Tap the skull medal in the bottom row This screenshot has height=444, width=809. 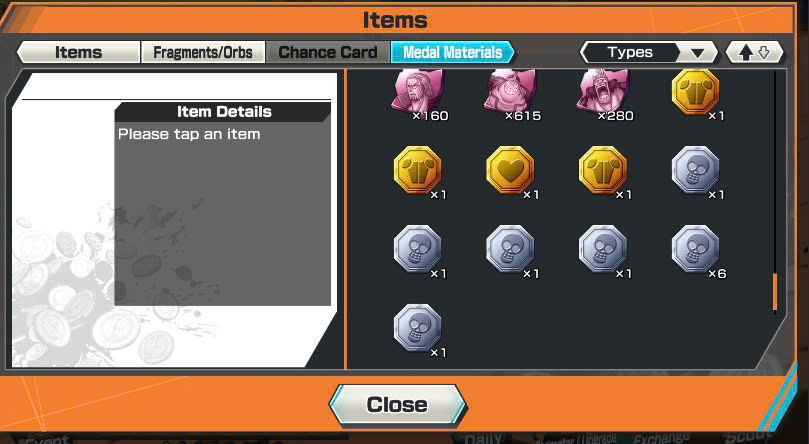417,327
